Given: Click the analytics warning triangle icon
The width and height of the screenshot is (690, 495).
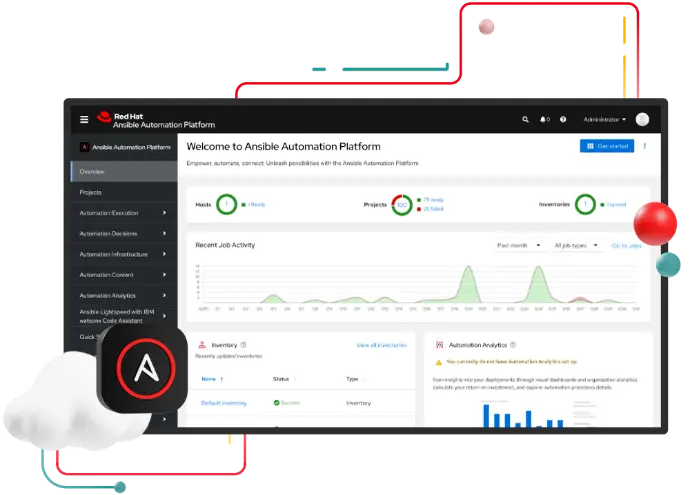Looking at the screenshot, I should click(x=438, y=362).
